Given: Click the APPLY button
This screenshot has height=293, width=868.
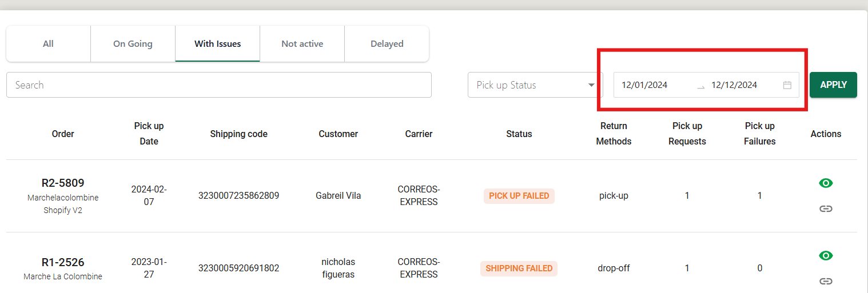Looking at the screenshot, I should (833, 85).
